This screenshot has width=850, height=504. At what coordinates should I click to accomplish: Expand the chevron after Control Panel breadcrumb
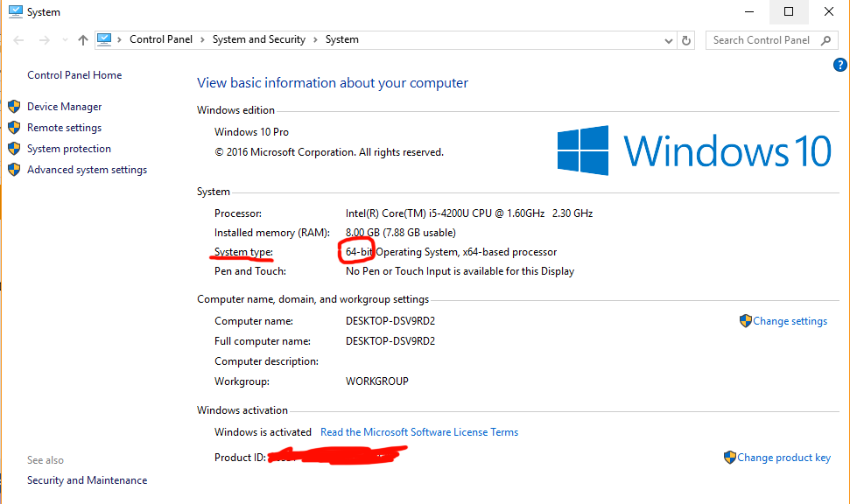(202, 40)
